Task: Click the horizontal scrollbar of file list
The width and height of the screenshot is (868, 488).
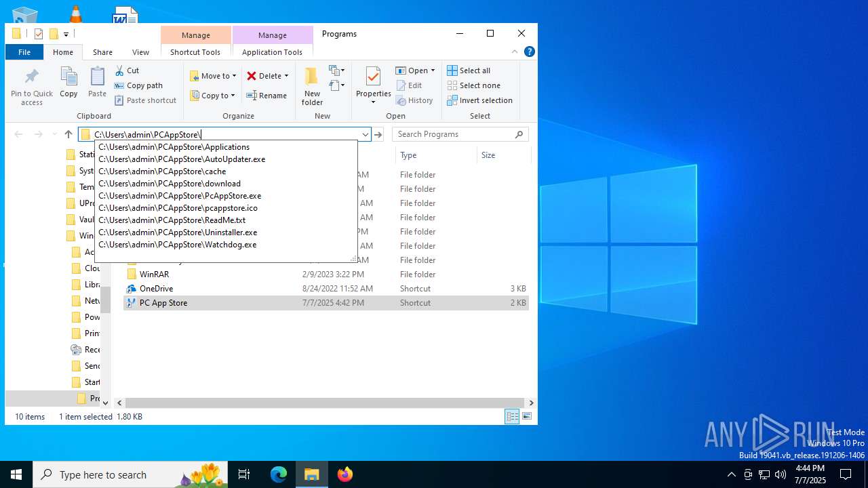Action: click(325, 403)
